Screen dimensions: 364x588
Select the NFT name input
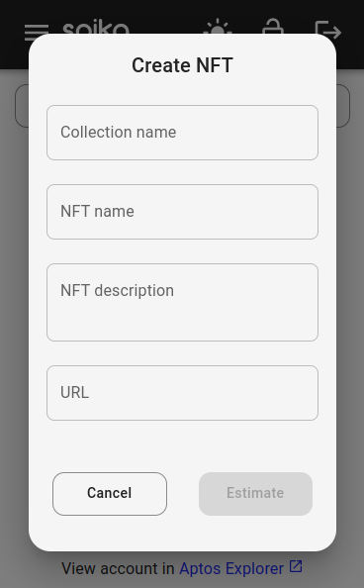[182, 212]
